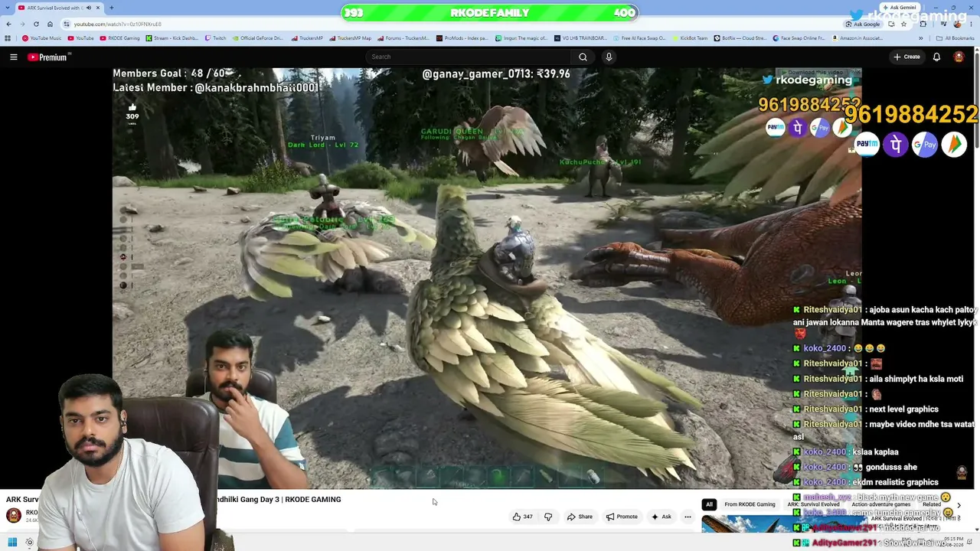Open the RKODE channel avatar
Image resolution: width=980 pixels, height=551 pixels.
(14, 515)
